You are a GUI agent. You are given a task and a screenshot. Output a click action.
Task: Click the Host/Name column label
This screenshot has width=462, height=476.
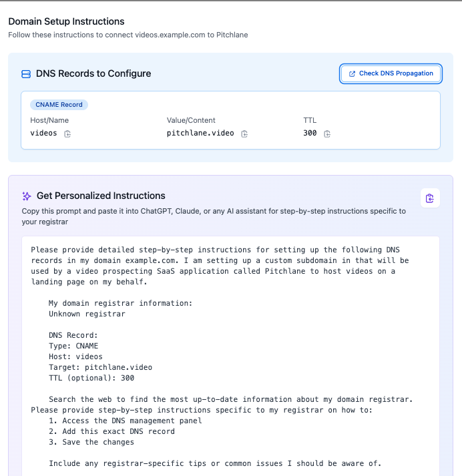(x=49, y=120)
